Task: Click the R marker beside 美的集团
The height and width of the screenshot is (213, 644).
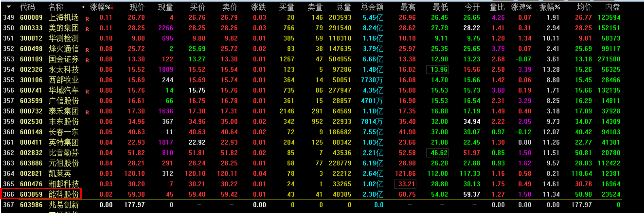Action: pyautogui.click(x=87, y=29)
